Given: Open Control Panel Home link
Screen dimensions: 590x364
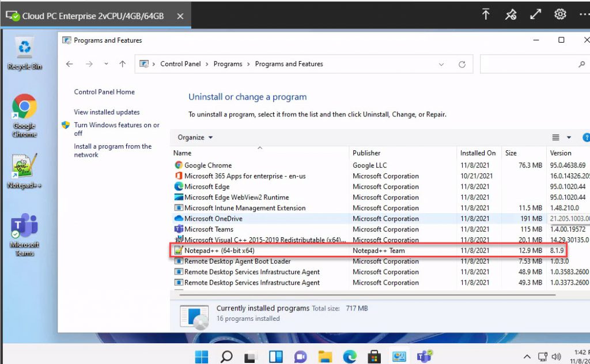Looking at the screenshot, I should tap(104, 92).
